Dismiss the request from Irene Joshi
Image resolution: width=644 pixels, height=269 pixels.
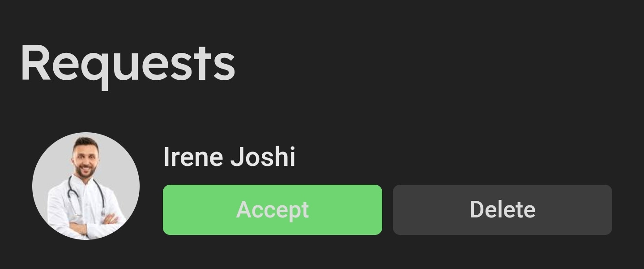click(502, 209)
